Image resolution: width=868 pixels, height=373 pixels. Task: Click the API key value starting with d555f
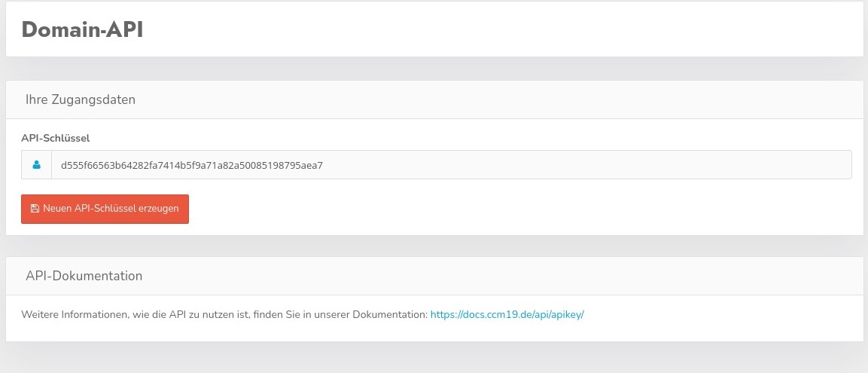[191, 164]
